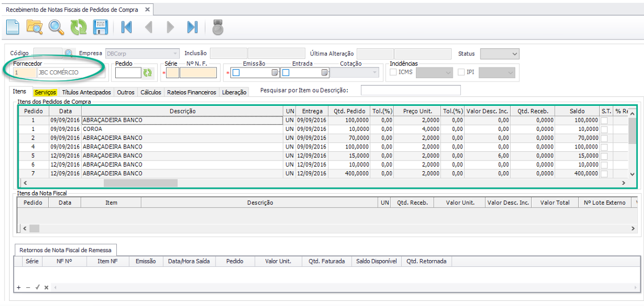The width and height of the screenshot is (644, 306).
Task: Jump to last record navigation icon
Action: point(192,27)
